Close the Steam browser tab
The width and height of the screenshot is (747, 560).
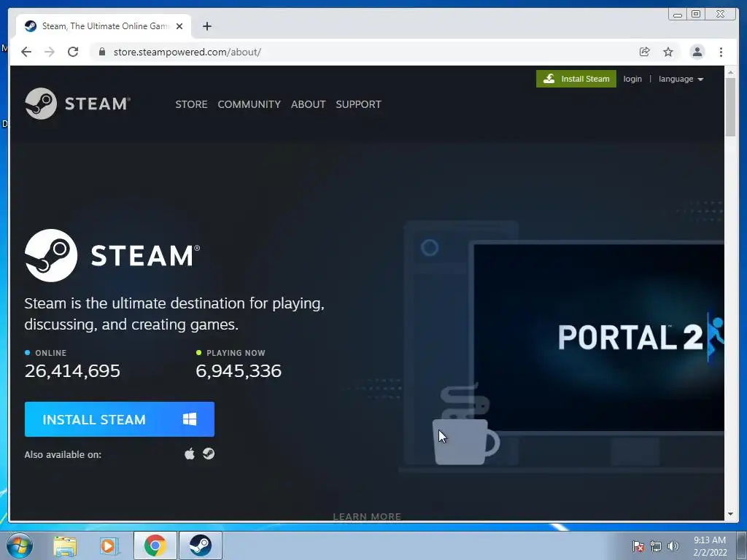[179, 26]
